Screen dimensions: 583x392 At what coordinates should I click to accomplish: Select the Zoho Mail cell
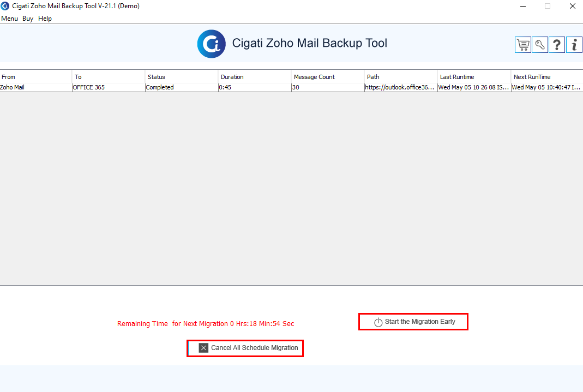coord(35,87)
